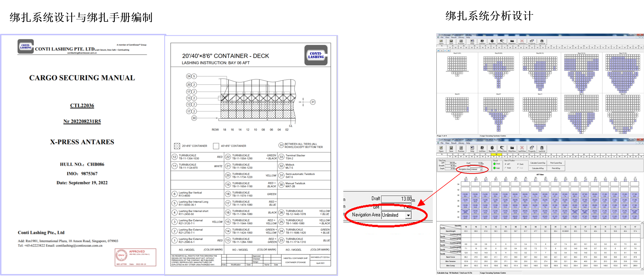Open Help menu in All Bay View window
644x276 pixels.
(468, 37)
